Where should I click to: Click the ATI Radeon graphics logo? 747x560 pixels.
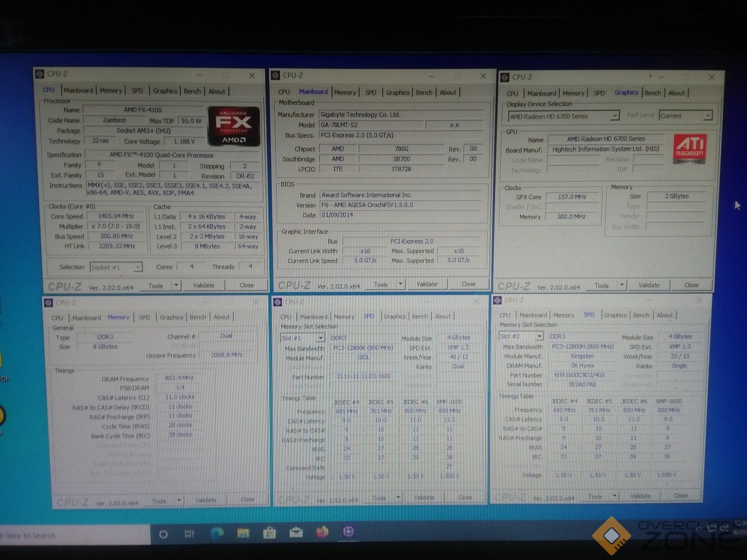[x=690, y=149]
